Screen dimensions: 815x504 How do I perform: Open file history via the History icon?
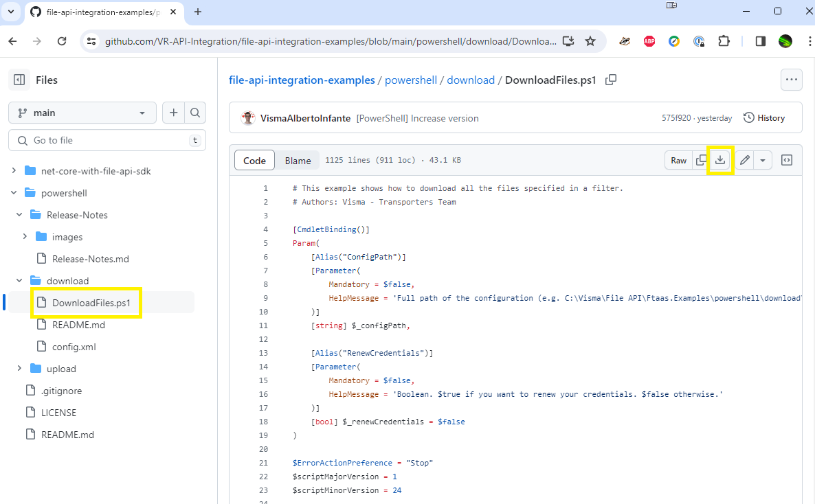click(763, 117)
